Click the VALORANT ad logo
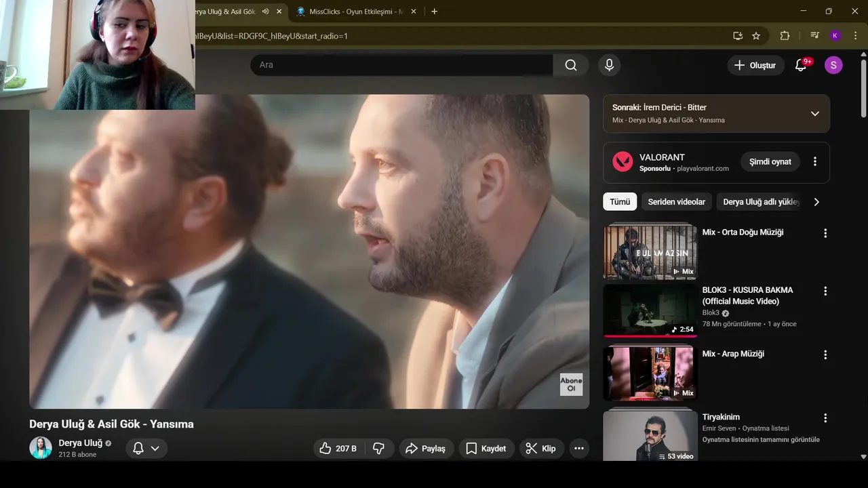This screenshot has height=488, width=868. click(623, 161)
